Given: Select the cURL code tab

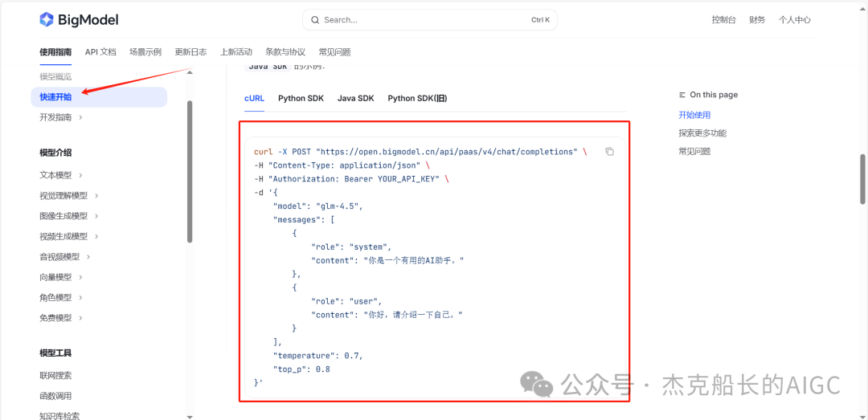Looking at the screenshot, I should click(254, 99).
